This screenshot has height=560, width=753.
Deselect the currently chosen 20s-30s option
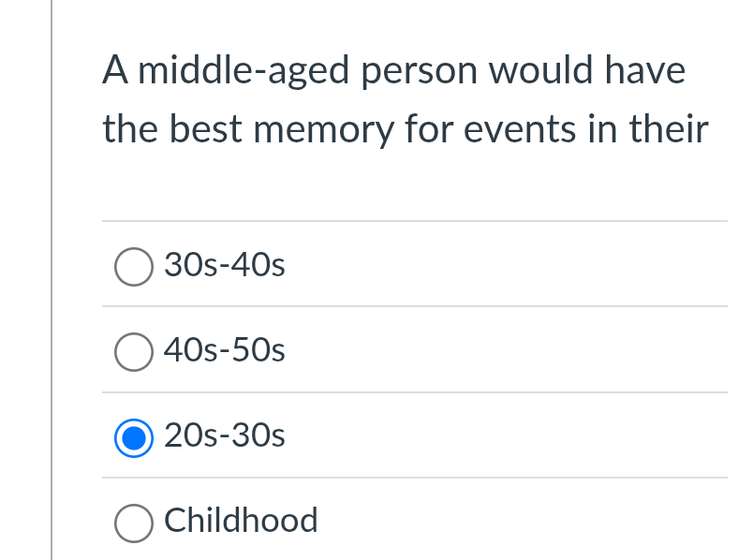click(x=134, y=437)
